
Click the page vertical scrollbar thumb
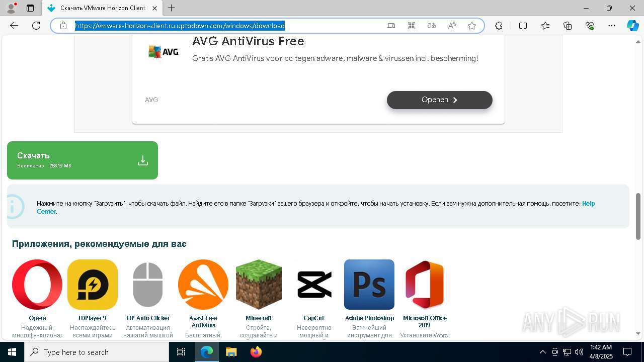[x=638, y=216]
